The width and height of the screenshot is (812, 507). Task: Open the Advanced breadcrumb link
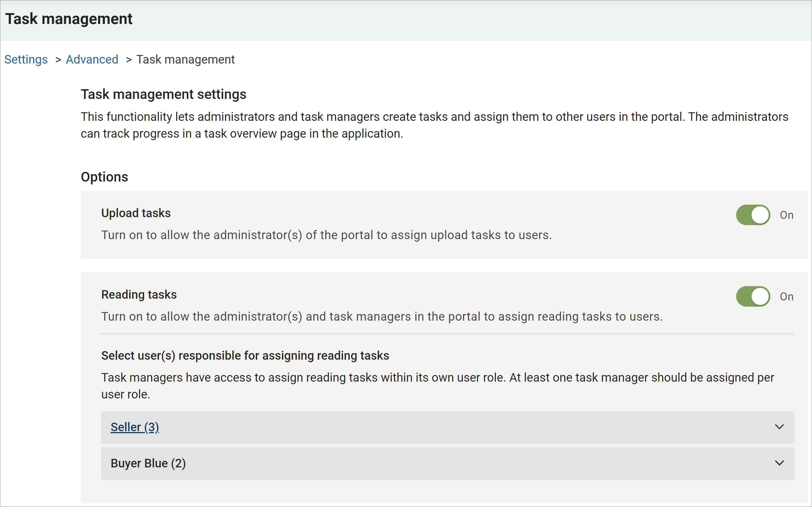pos(92,59)
